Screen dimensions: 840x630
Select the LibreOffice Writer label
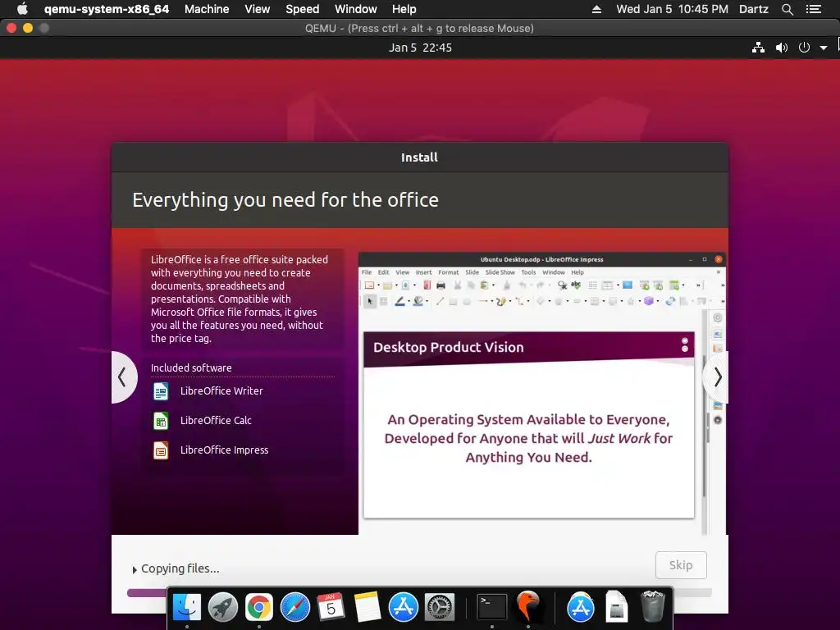221,391
